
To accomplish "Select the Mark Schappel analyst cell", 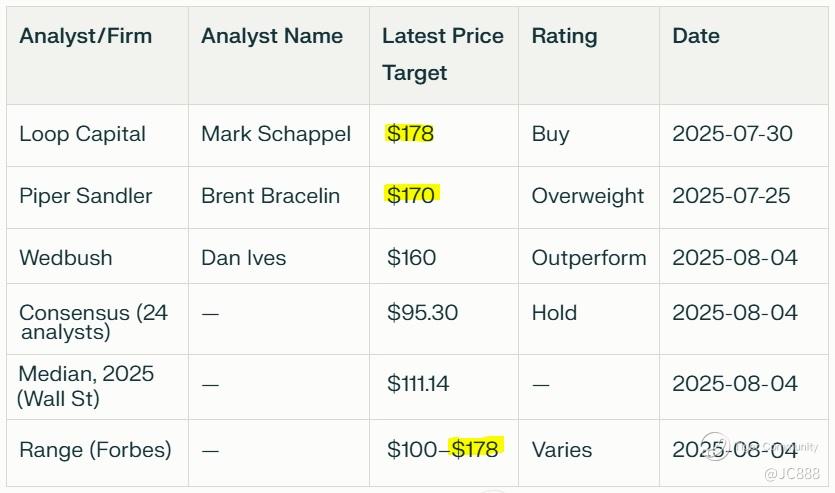I will [275, 134].
